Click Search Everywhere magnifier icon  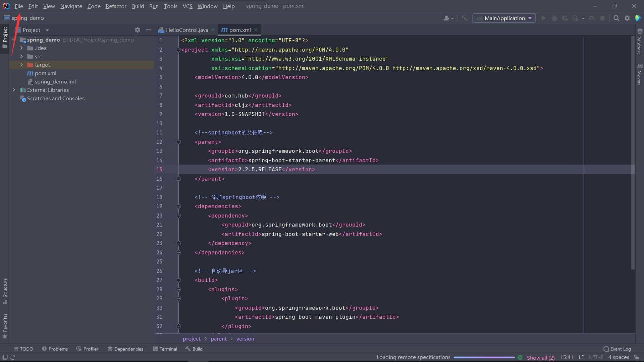click(616, 18)
